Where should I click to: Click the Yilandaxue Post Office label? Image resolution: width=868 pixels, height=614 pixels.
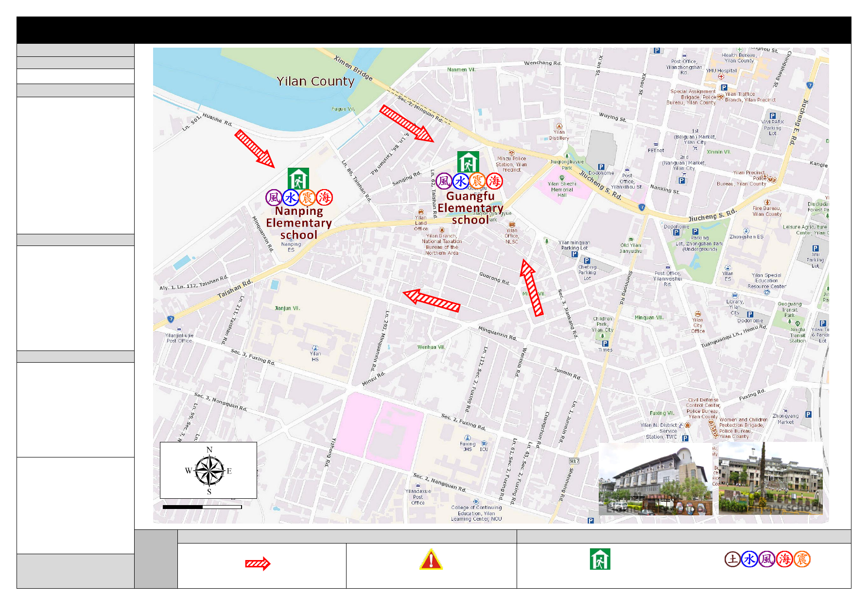(x=418, y=497)
